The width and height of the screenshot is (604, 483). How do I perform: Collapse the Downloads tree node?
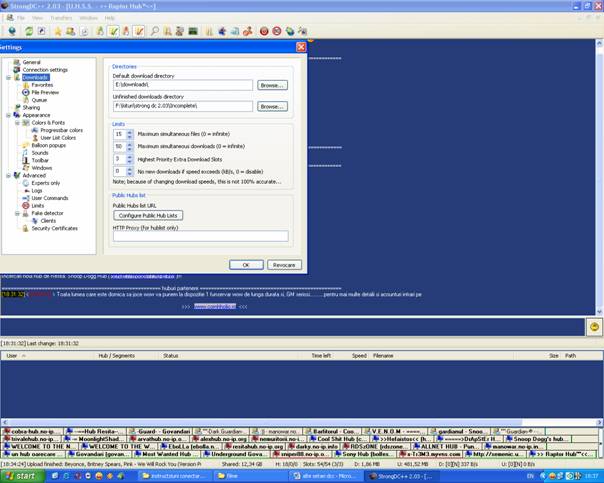click(x=8, y=77)
